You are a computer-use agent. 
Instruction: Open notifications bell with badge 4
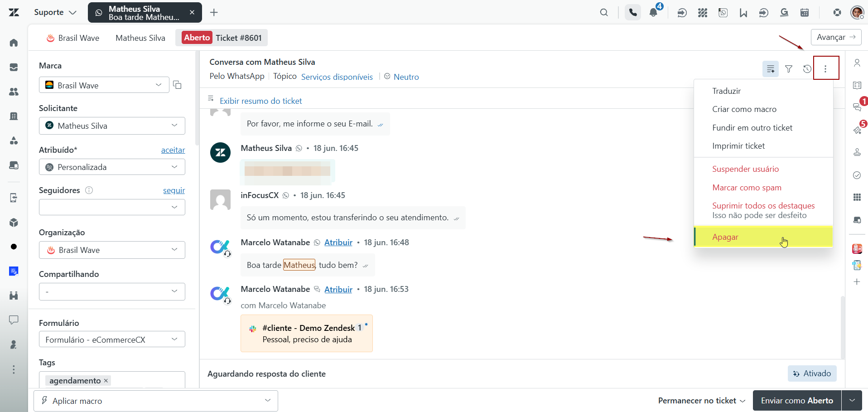click(653, 13)
